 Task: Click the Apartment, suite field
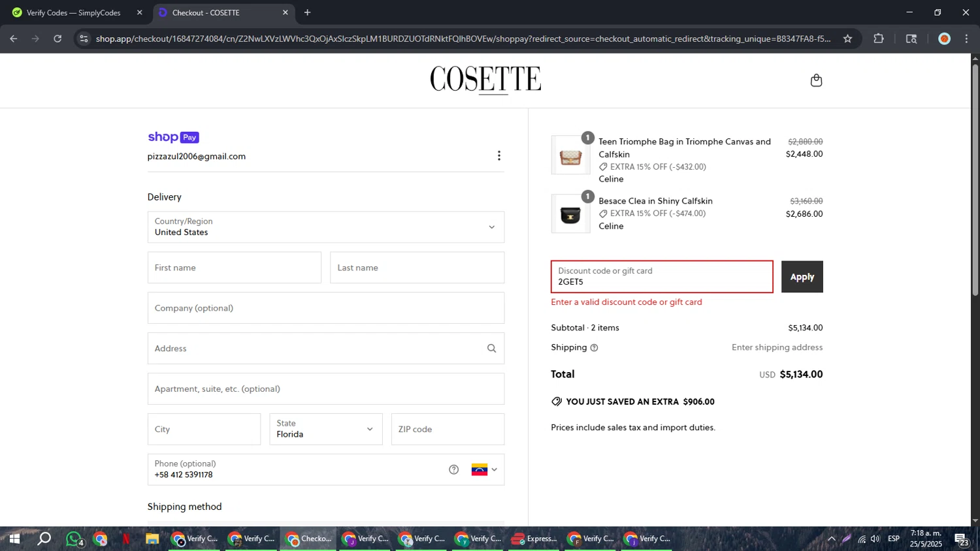point(326,389)
